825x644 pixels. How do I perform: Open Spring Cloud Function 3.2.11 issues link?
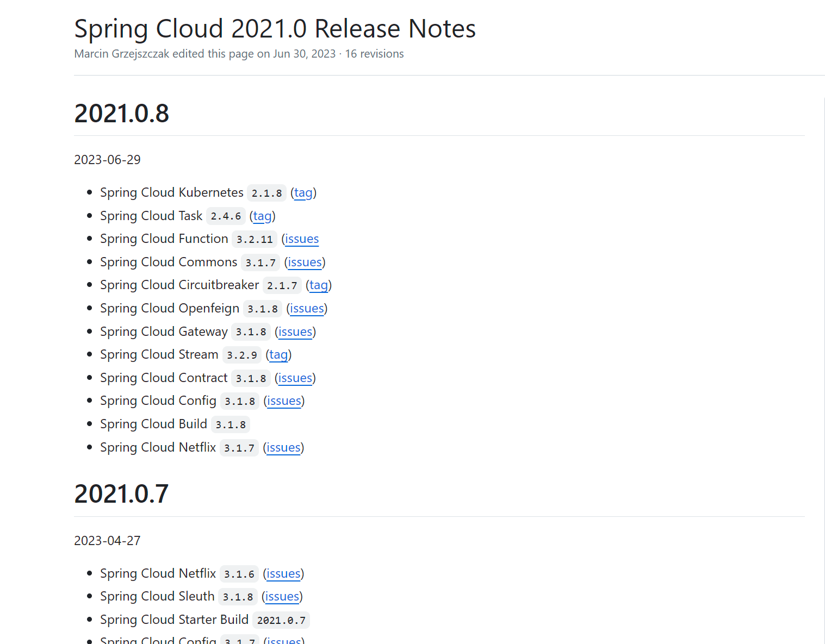302,239
